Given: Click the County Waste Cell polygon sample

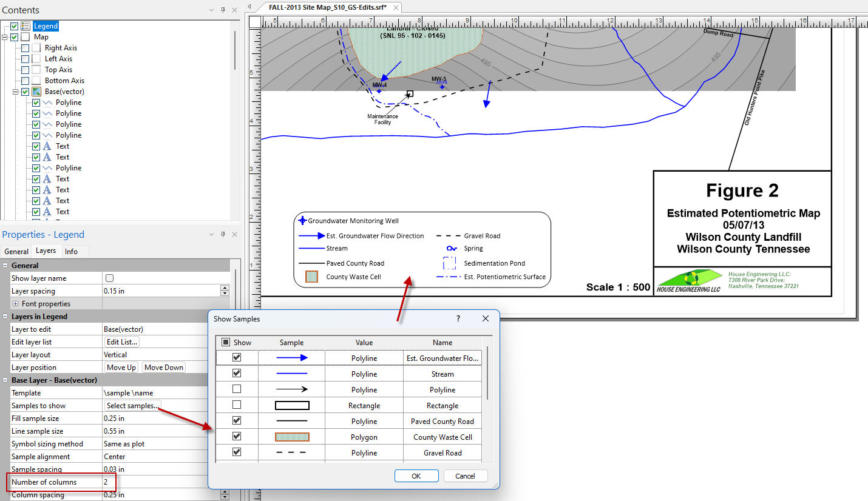Looking at the screenshot, I should coord(292,437).
